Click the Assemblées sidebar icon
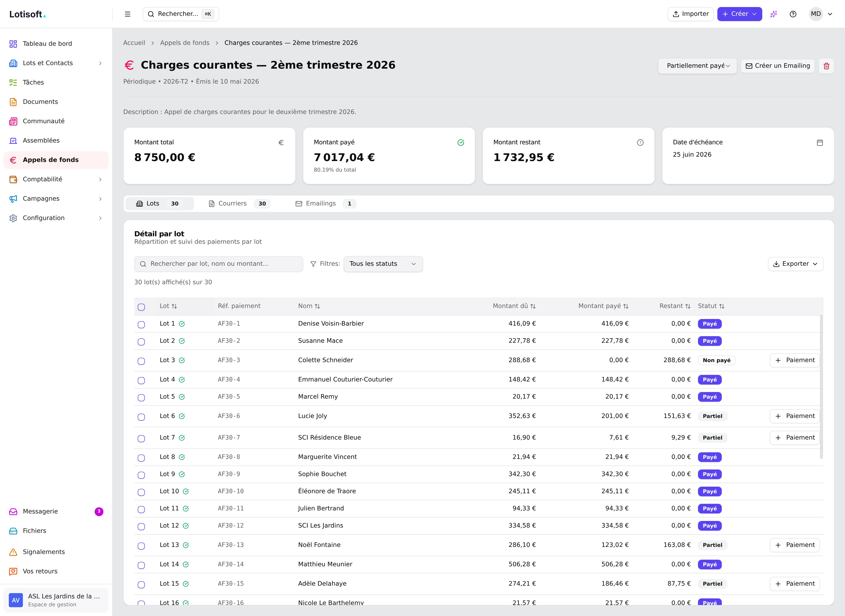This screenshot has width=845, height=616. click(x=13, y=141)
